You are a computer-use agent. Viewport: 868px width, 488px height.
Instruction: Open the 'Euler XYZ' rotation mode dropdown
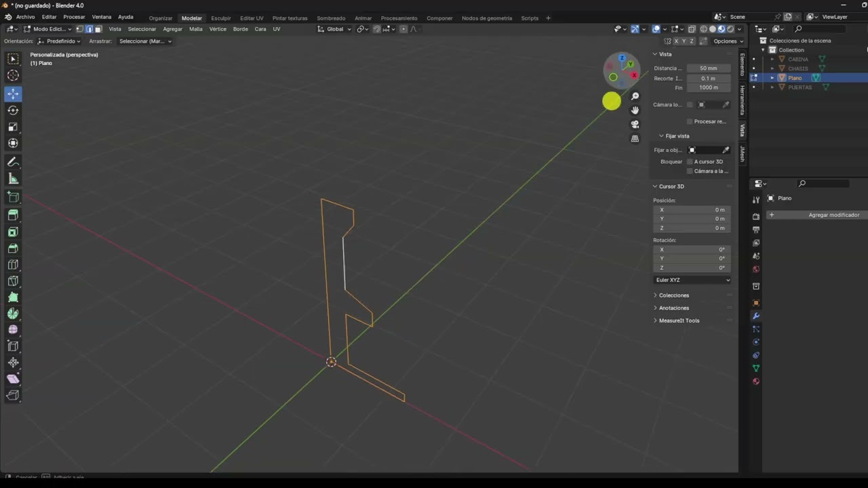click(x=692, y=280)
